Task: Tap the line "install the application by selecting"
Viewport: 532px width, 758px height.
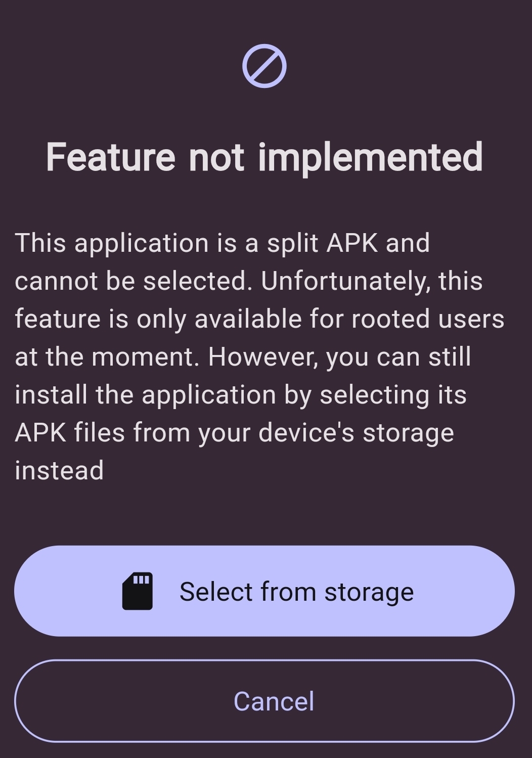Action: pyautogui.click(x=240, y=395)
